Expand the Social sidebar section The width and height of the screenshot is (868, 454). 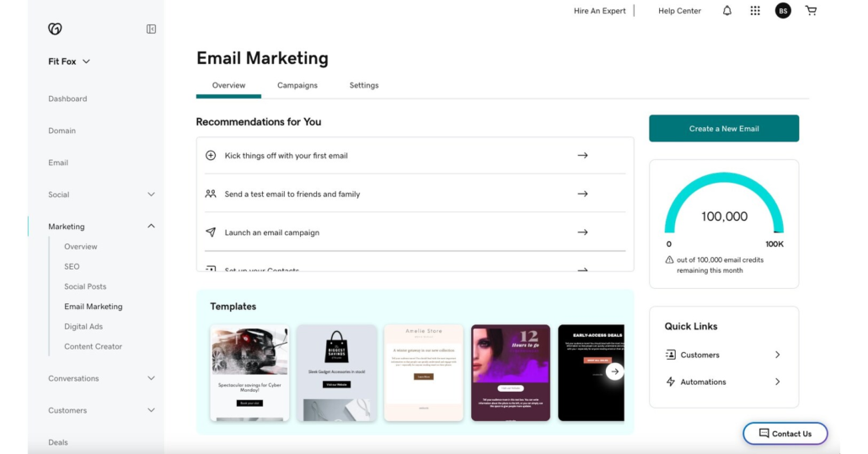[x=151, y=195]
